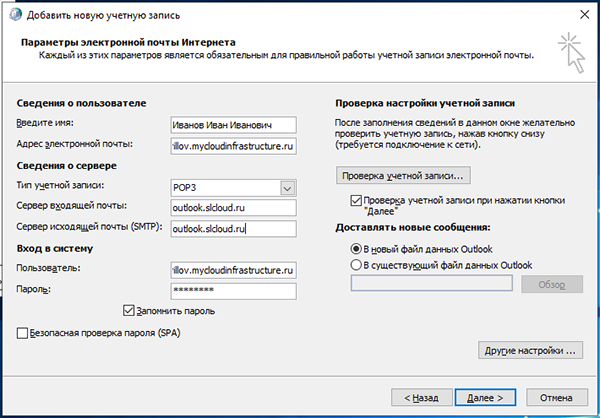Go back with the Назад button

[x=421, y=398]
